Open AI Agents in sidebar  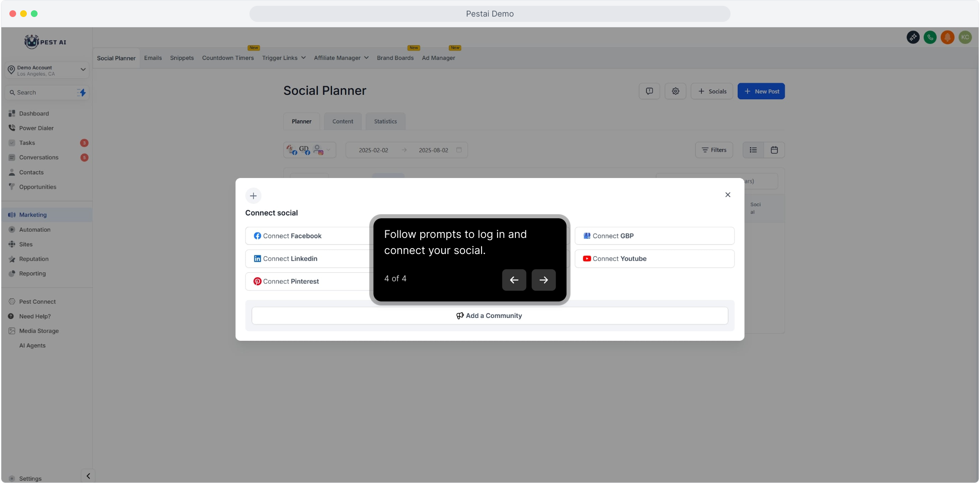[x=32, y=345]
